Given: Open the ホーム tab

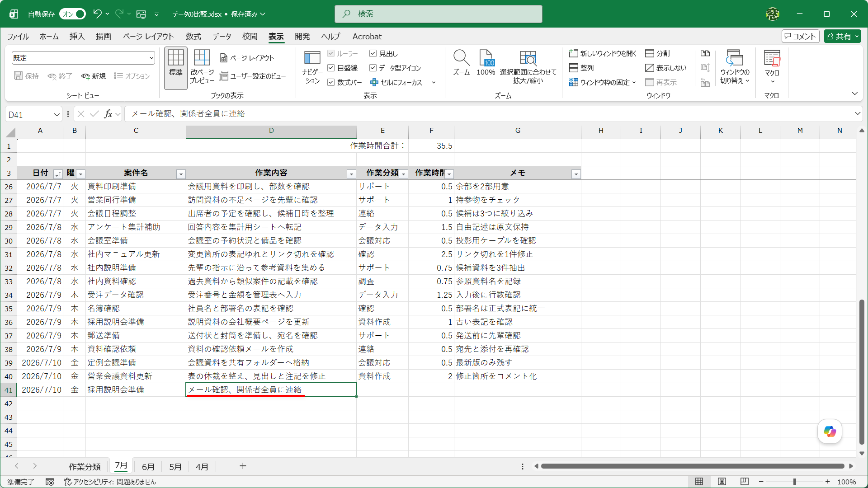Looking at the screenshot, I should pos(49,37).
